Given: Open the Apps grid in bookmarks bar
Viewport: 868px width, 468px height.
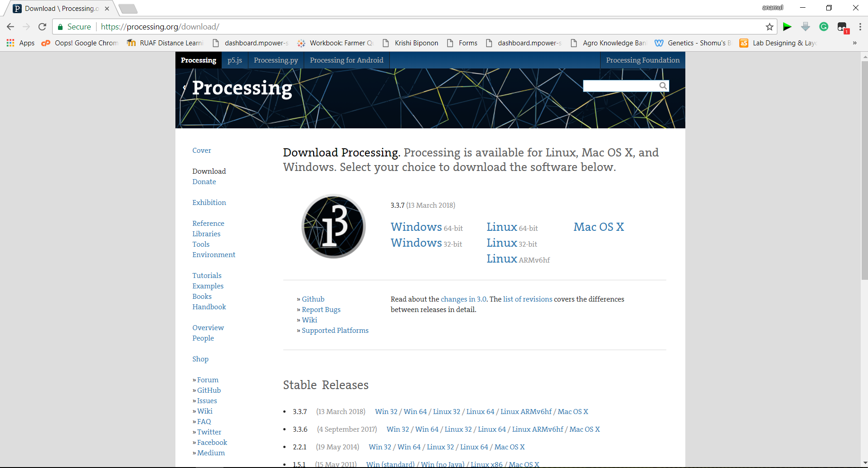Looking at the screenshot, I should (20, 43).
